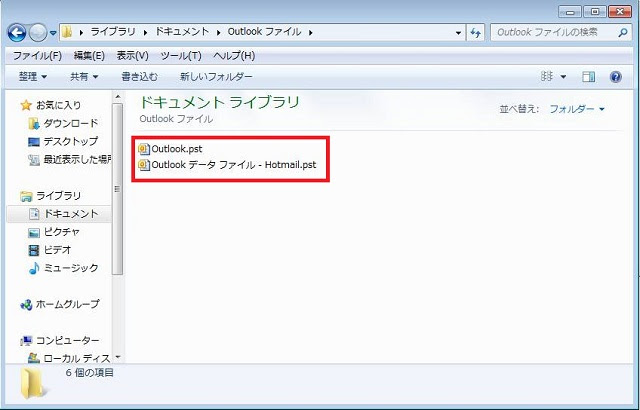Screen dimensions: 640x410
Task: Select ドキュメント in the navigation pane
Action: coord(71,214)
